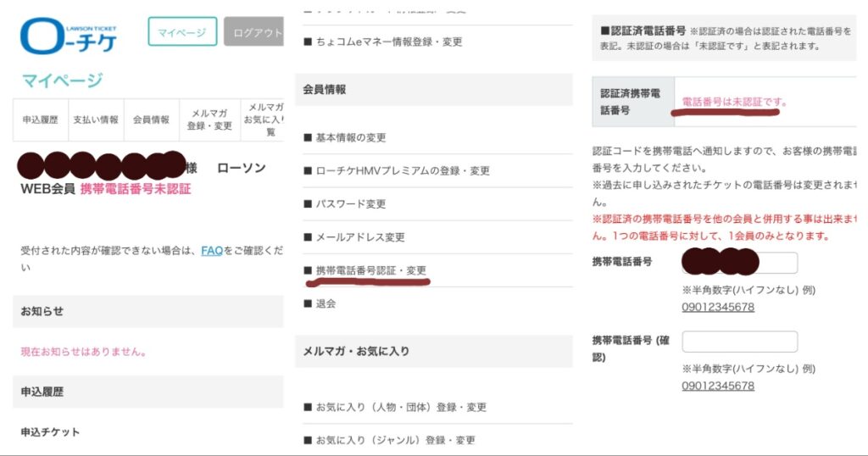The width and height of the screenshot is (868, 456).
Task: Switch to the 申込履歴 tab
Action: pyautogui.click(x=39, y=120)
